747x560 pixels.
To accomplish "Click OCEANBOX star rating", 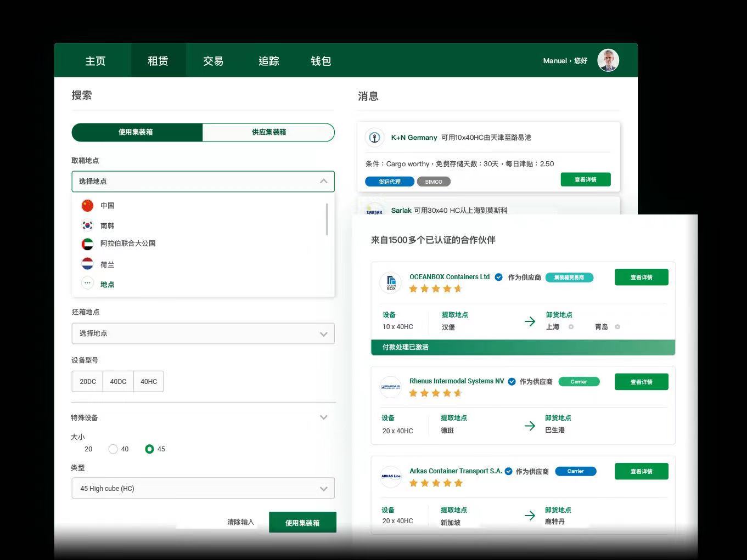I will (x=436, y=289).
